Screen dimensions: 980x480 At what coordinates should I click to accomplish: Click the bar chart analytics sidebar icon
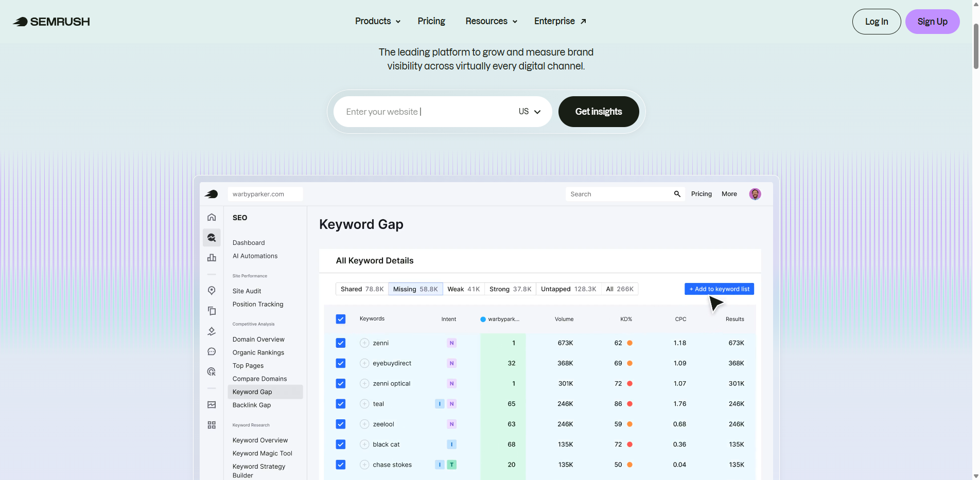212,258
